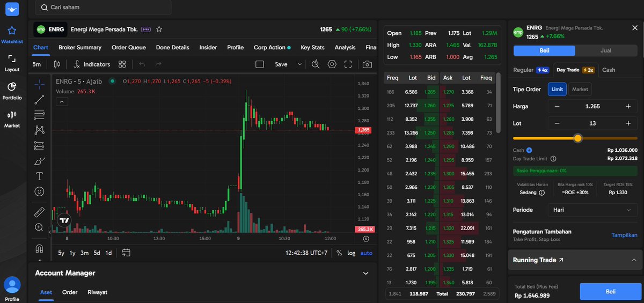
Task: Enter fullscreen chart mode
Action: 348,64
